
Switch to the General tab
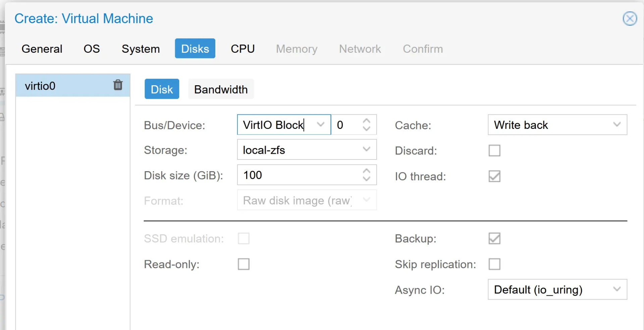click(x=42, y=48)
